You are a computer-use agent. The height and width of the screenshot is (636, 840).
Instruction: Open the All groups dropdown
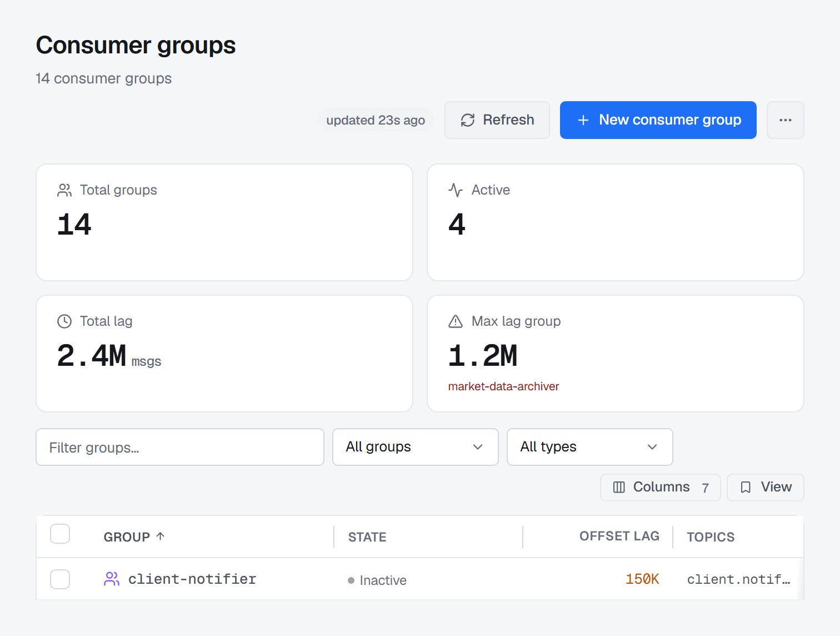(415, 447)
